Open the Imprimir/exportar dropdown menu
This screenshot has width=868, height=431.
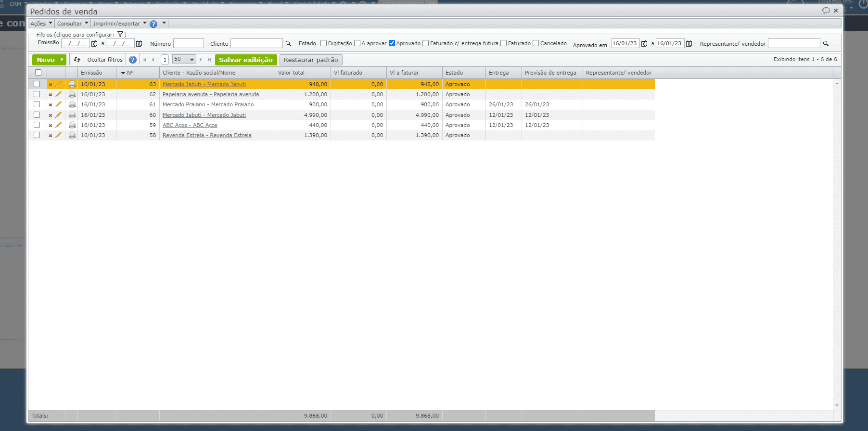click(120, 24)
